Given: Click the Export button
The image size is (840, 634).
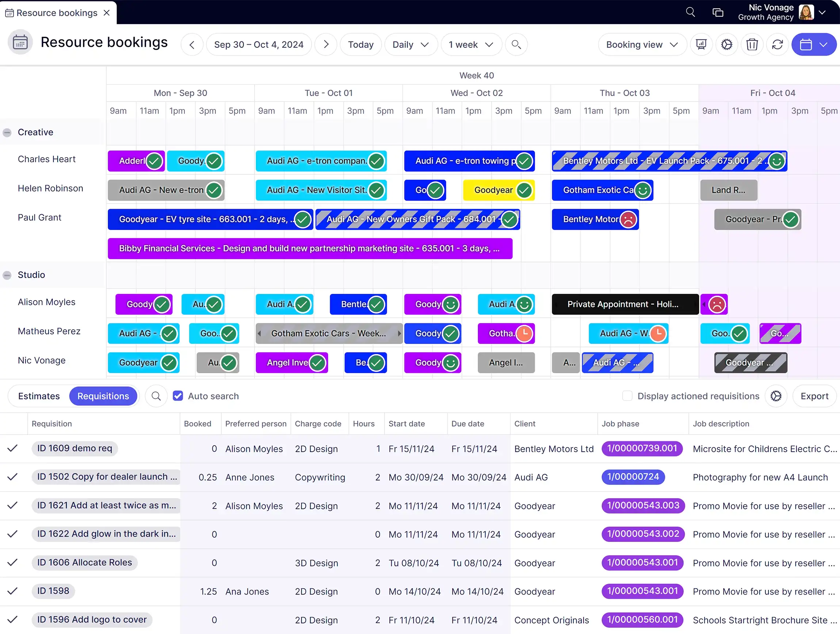Looking at the screenshot, I should (x=814, y=396).
